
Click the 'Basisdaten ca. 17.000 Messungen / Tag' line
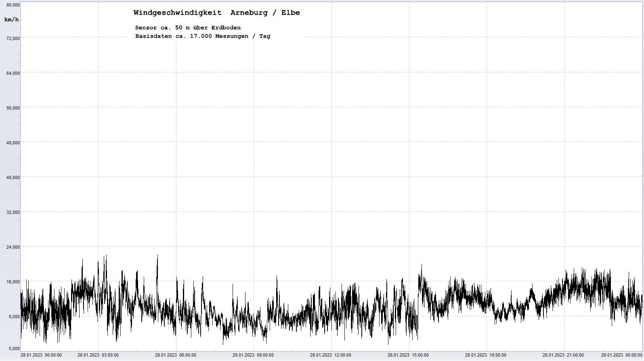(x=203, y=36)
